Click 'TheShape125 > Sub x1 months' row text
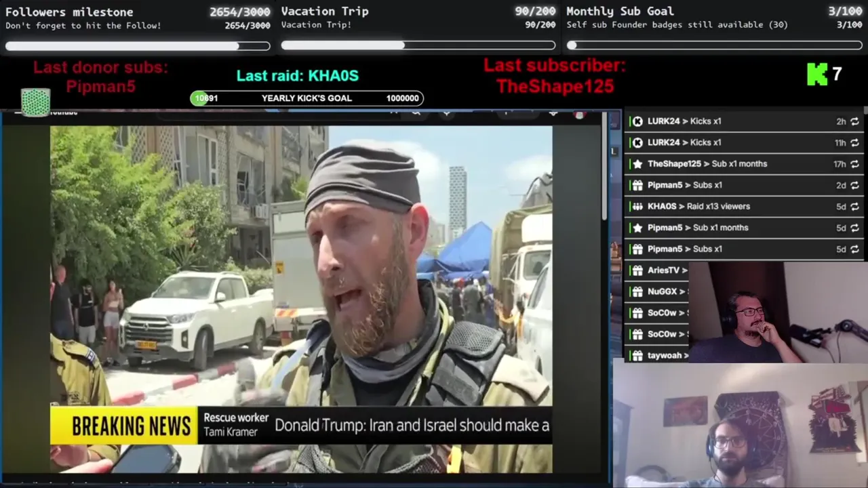Screen dimensions: 868x488 [x=707, y=164]
